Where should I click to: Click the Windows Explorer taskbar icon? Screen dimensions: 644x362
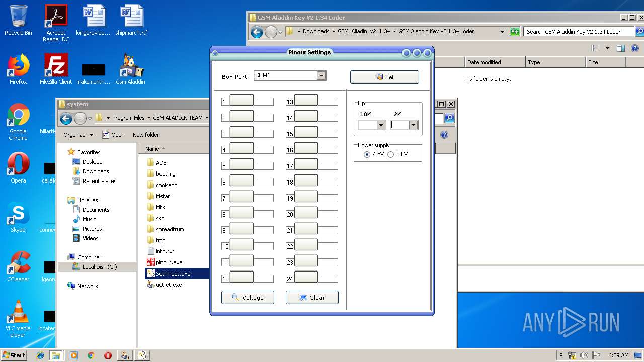(x=56, y=355)
